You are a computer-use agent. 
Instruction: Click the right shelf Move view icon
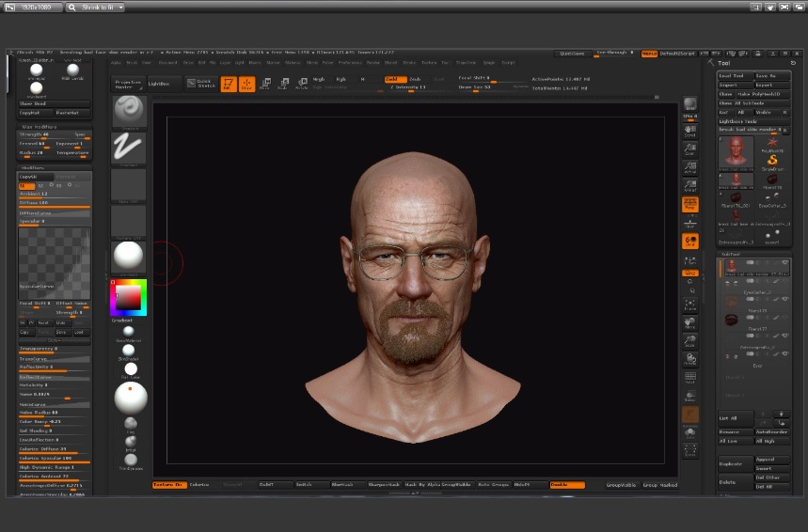click(690, 323)
